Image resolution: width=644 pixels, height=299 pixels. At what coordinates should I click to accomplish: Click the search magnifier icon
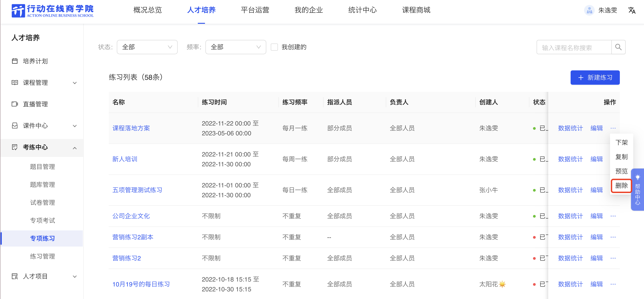[x=618, y=47]
